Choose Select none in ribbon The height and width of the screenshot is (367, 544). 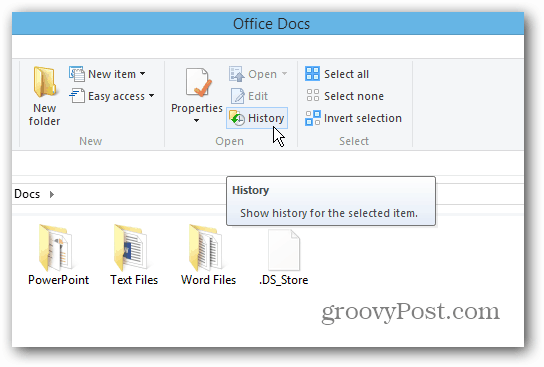pyautogui.click(x=345, y=96)
